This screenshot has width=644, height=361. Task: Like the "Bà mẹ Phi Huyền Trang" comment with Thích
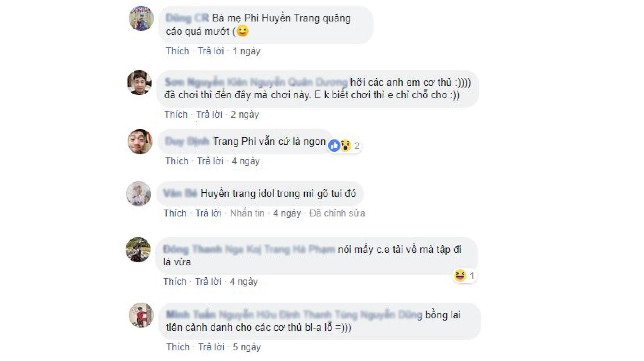tap(177, 51)
